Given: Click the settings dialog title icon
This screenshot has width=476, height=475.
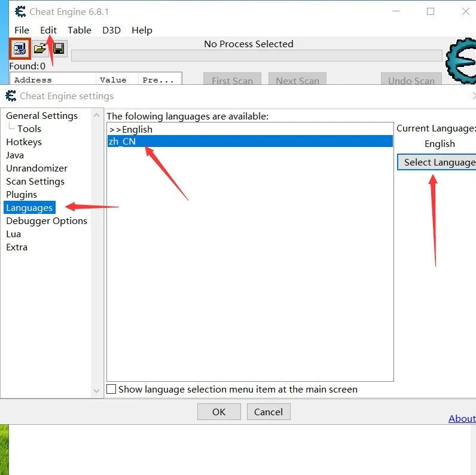Looking at the screenshot, I should pos(11,96).
